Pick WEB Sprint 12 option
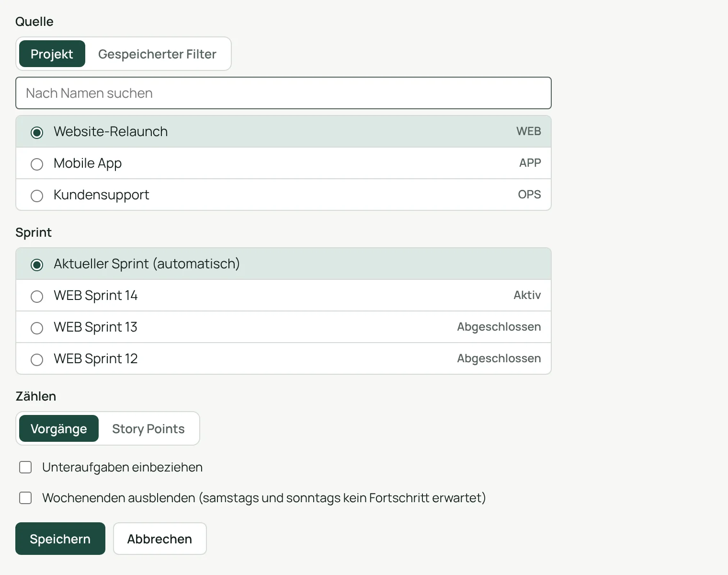This screenshot has width=728, height=575. (284, 358)
